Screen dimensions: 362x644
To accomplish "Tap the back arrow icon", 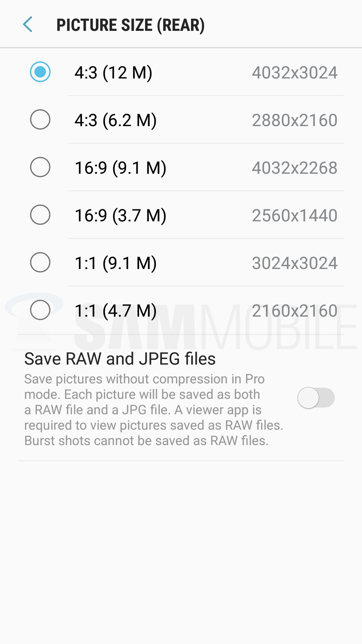I will (x=28, y=24).
